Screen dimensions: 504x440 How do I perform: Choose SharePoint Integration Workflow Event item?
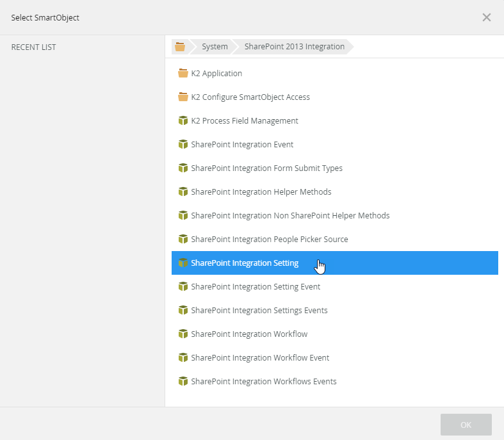260,358
